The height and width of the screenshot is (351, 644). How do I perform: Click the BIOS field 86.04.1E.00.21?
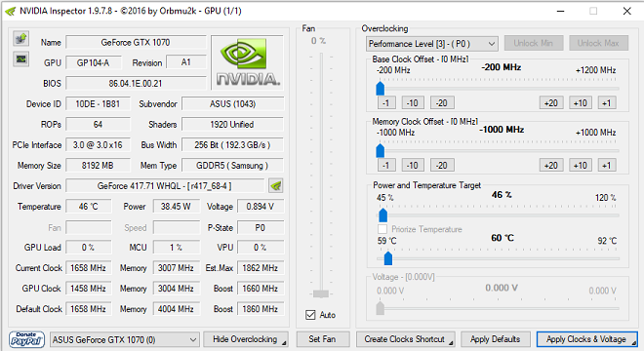pos(136,83)
